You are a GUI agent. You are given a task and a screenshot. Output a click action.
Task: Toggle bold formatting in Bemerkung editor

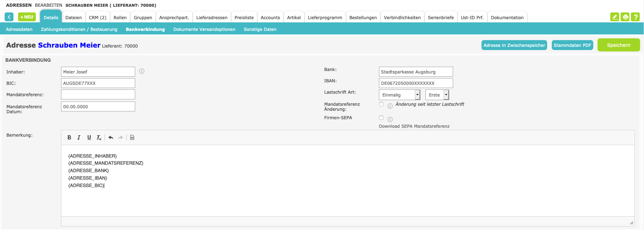(x=69, y=138)
